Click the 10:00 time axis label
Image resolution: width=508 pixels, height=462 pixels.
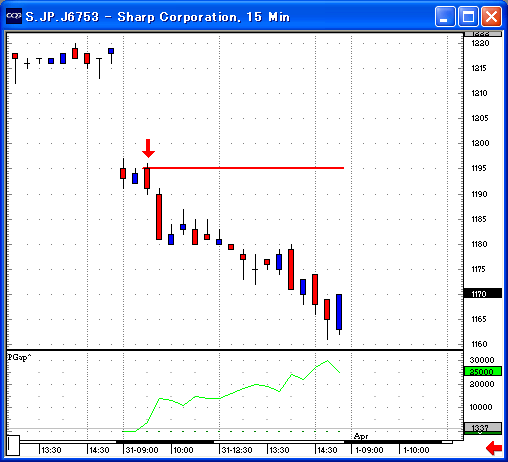point(183,450)
